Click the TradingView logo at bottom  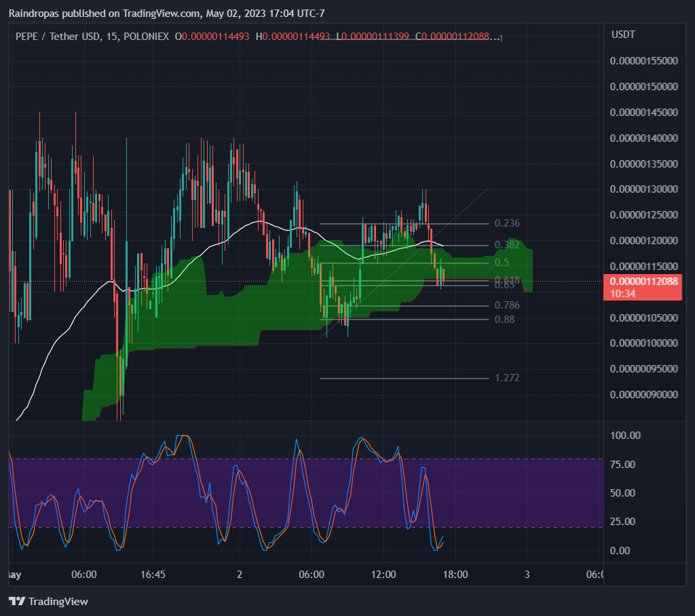point(48,601)
